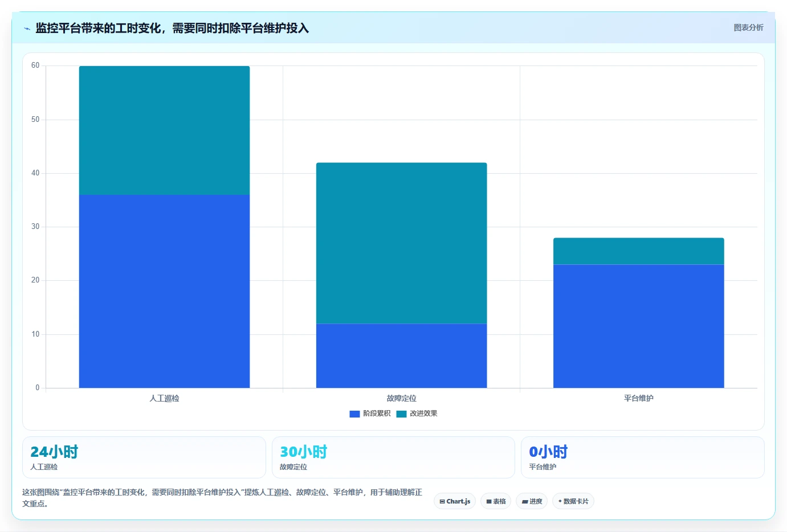This screenshot has width=787, height=532.
Task: Toggle the 改进效果 legend item
Action: click(x=417, y=414)
